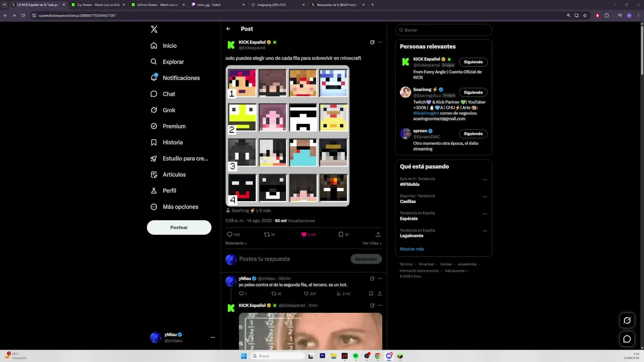Image resolution: width=644 pixels, height=362 pixels.
Task: Open the floating Grok button
Action: point(627,320)
